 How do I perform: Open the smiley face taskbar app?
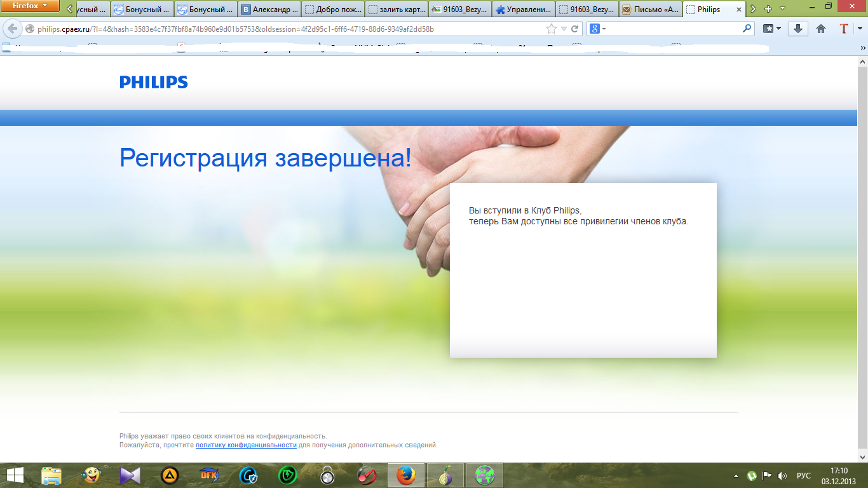tap(91, 475)
